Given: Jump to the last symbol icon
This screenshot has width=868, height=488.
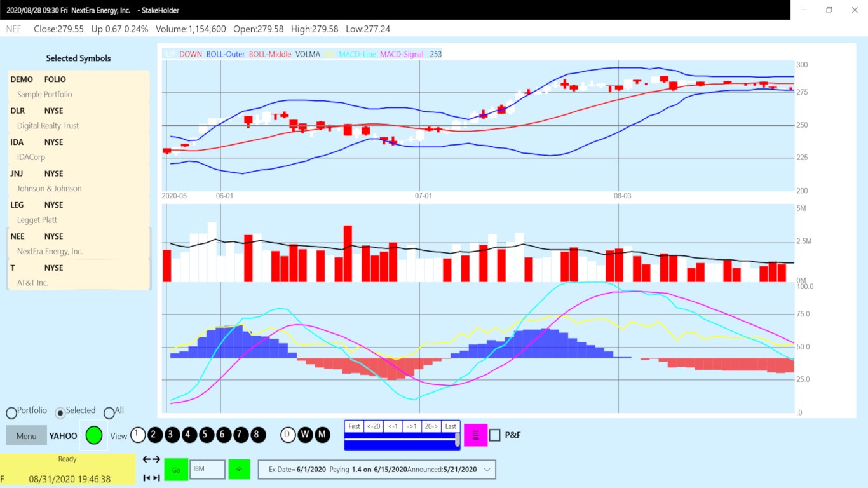Looking at the screenshot, I should [156, 478].
